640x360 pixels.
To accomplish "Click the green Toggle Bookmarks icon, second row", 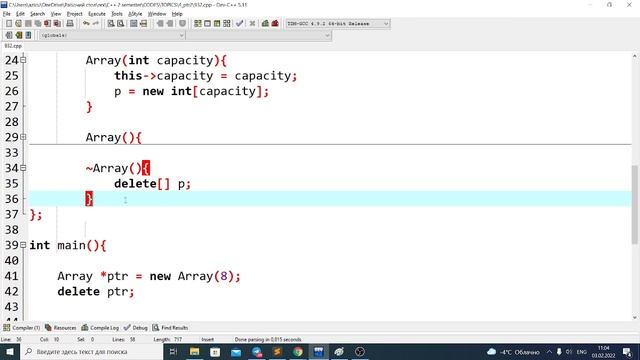I will [18, 36].
